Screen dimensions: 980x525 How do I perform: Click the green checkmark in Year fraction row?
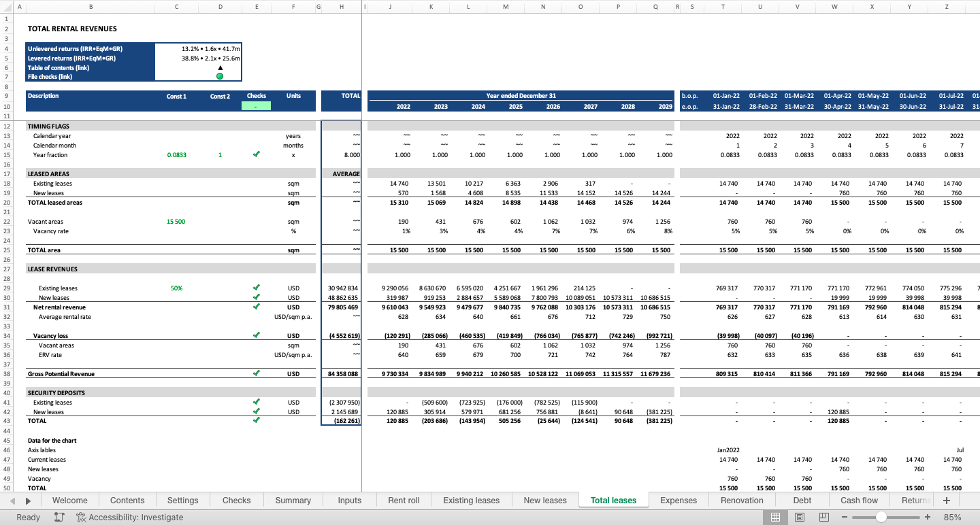tap(256, 154)
